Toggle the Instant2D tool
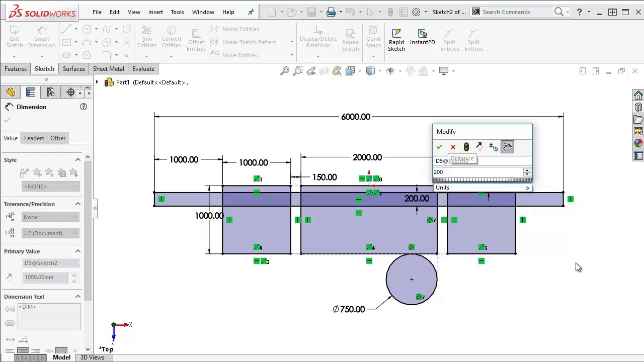644x362 pixels. click(x=422, y=38)
